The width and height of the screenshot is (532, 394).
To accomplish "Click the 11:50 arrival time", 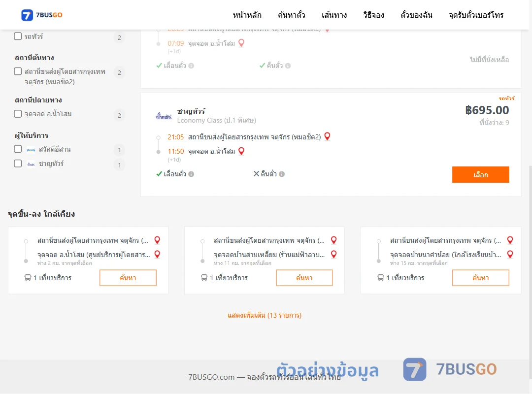I will (175, 151).
